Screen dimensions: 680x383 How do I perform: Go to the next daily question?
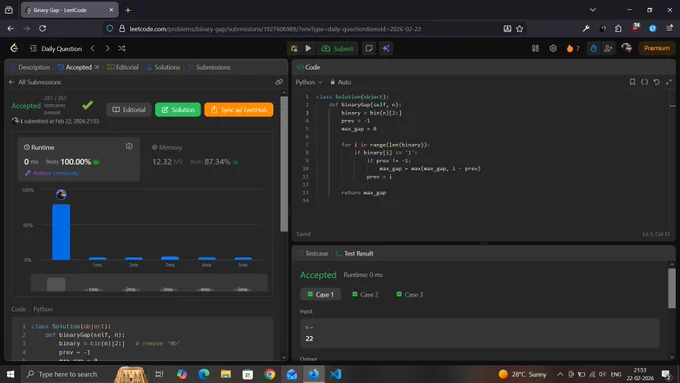click(x=107, y=48)
